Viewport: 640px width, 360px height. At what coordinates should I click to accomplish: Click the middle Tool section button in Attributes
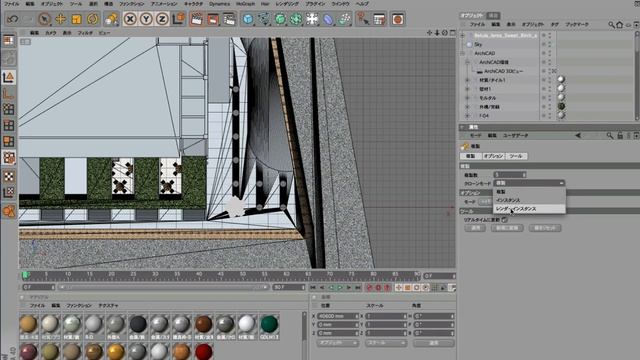(507, 228)
